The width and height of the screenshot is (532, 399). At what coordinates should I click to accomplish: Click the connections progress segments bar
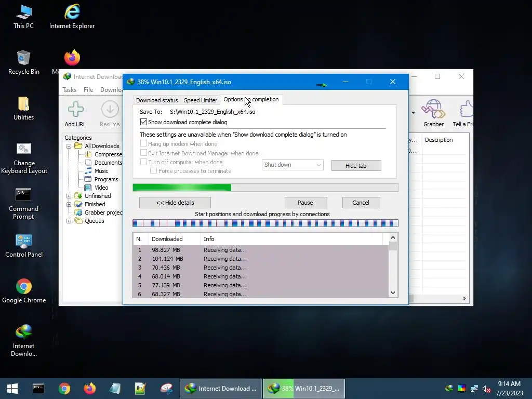click(x=265, y=223)
